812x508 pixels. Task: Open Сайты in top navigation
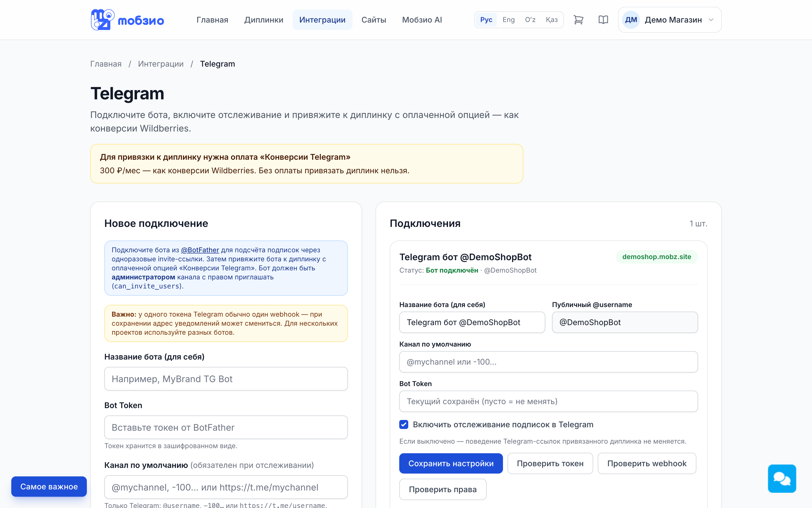point(374,20)
